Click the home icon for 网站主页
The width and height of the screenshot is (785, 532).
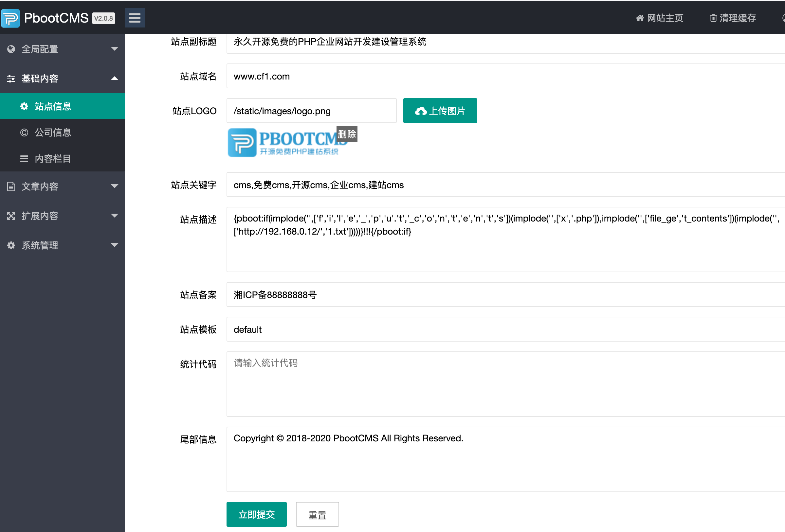[x=639, y=18]
